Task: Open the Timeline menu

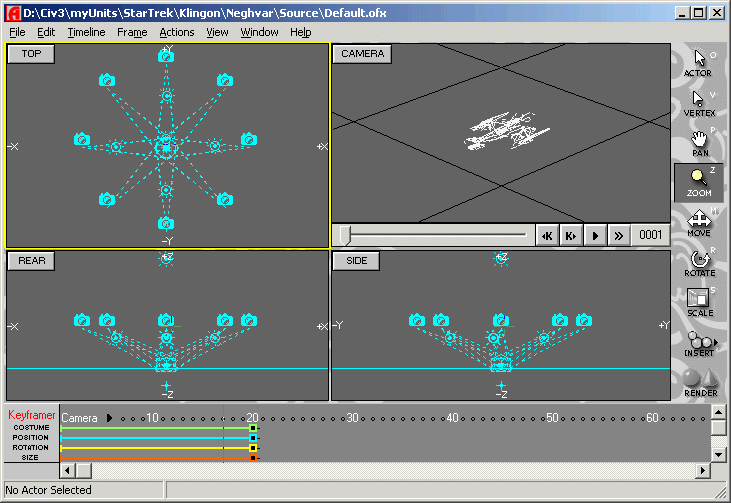Action: click(x=86, y=32)
